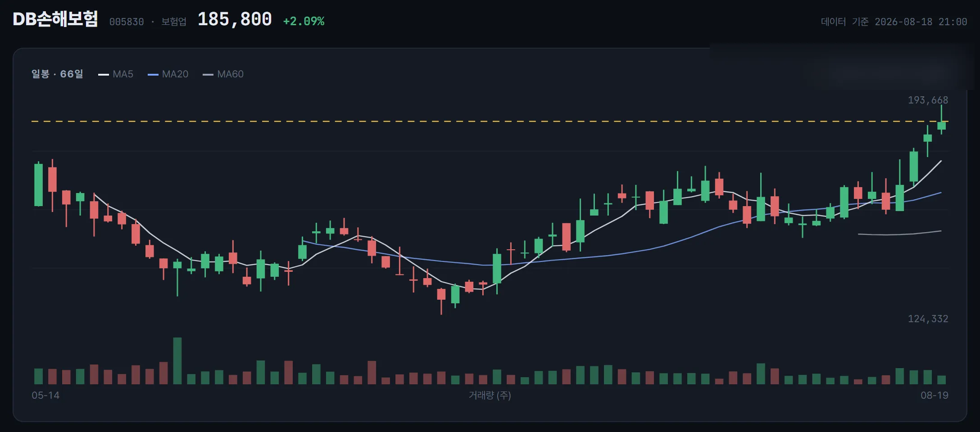Click the latest candlestick at the high
The image size is (980, 432).
click(x=941, y=120)
